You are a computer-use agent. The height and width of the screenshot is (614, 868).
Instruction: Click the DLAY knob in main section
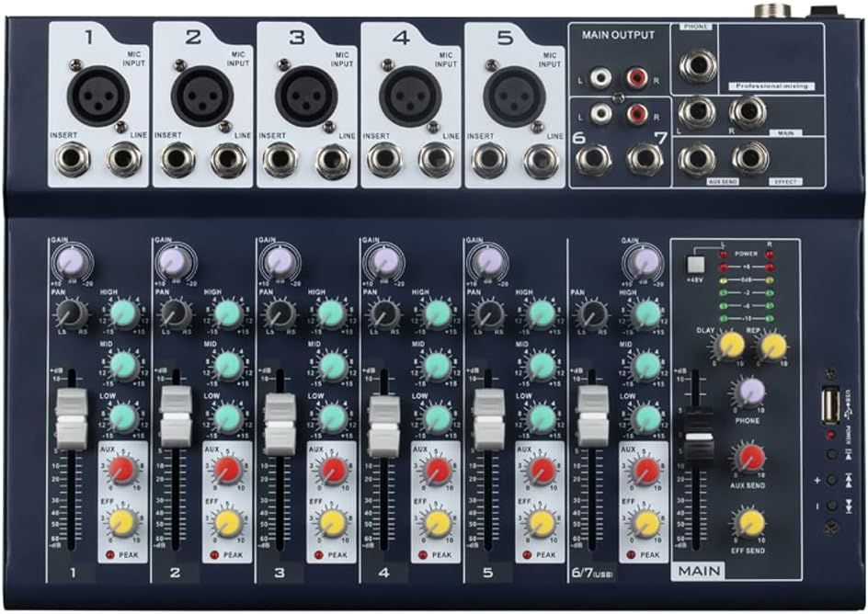pyautogui.click(x=731, y=346)
